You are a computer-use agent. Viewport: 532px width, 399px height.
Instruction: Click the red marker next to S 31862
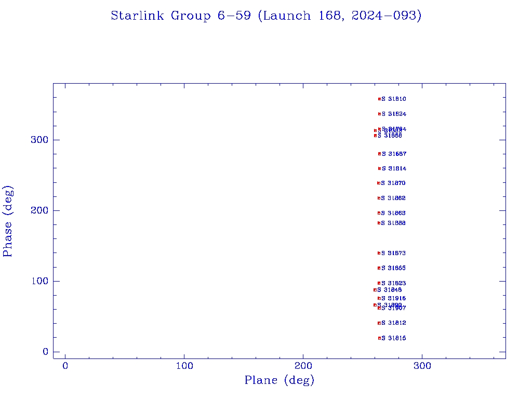coord(379,198)
